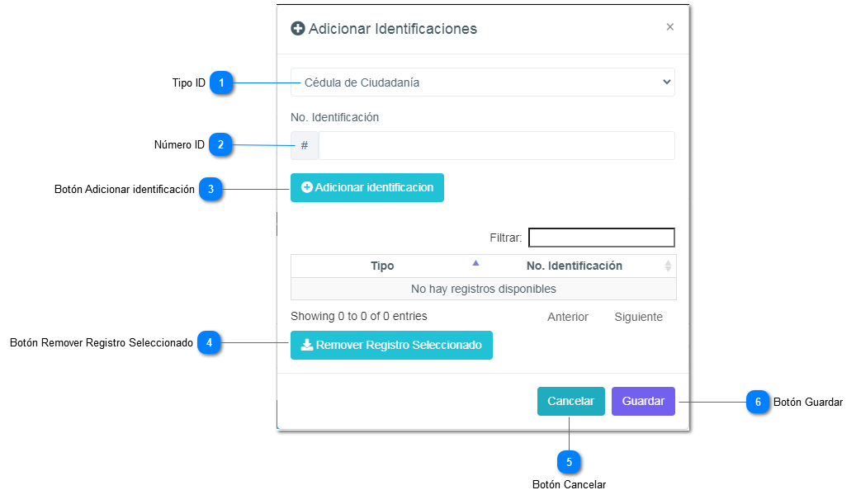Click into the Filtrar search box

601,238
